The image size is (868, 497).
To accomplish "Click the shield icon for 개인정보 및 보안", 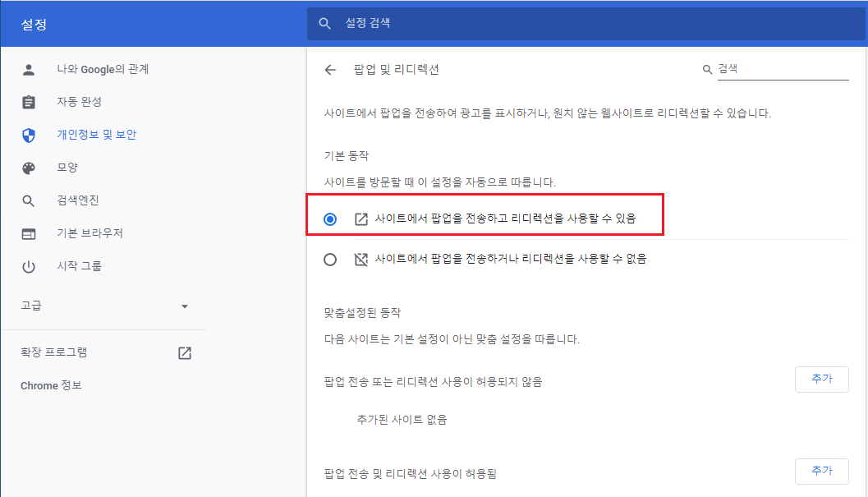I will [29, 135].
